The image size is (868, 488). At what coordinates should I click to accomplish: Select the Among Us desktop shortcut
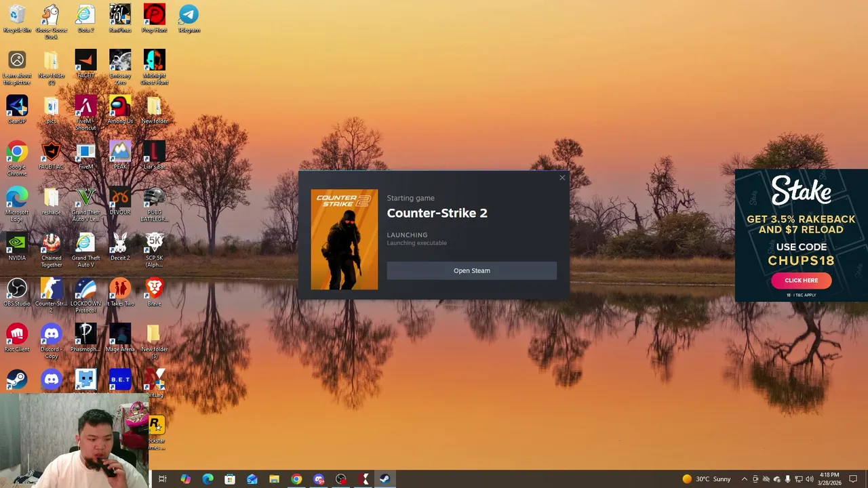click(x=120, y=110)
